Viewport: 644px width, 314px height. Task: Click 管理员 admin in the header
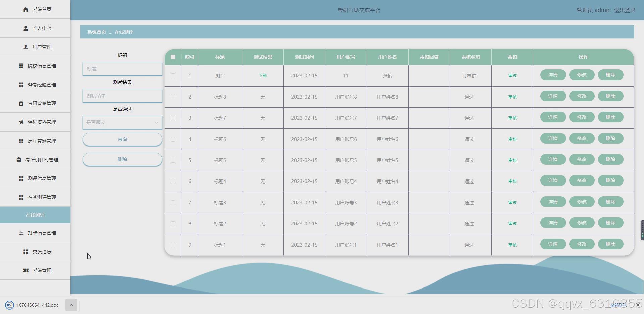pyautogui.click(x=594, y=10)
